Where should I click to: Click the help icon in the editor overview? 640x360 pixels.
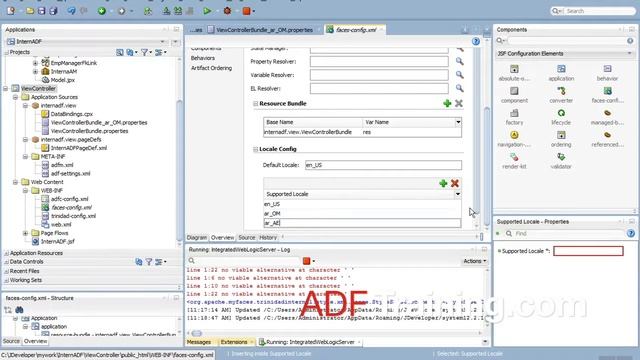[x=476, y=41]
